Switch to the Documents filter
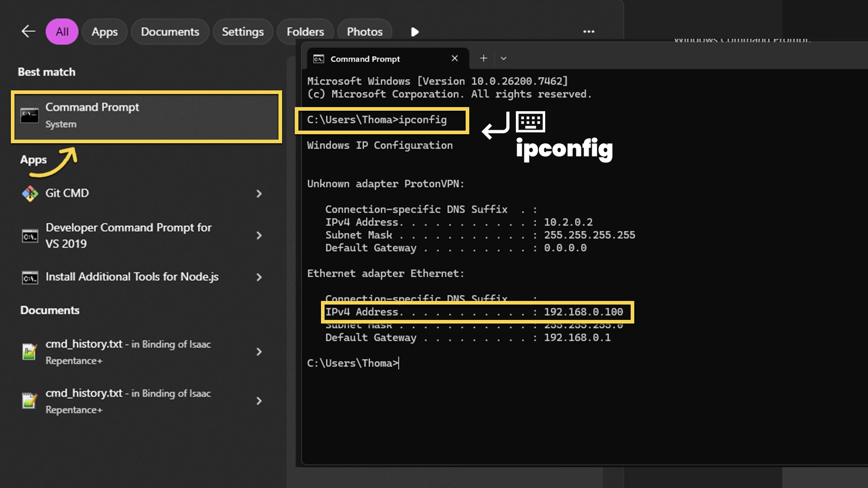Screen dimensions: 868x488 (x=170, y=32)
